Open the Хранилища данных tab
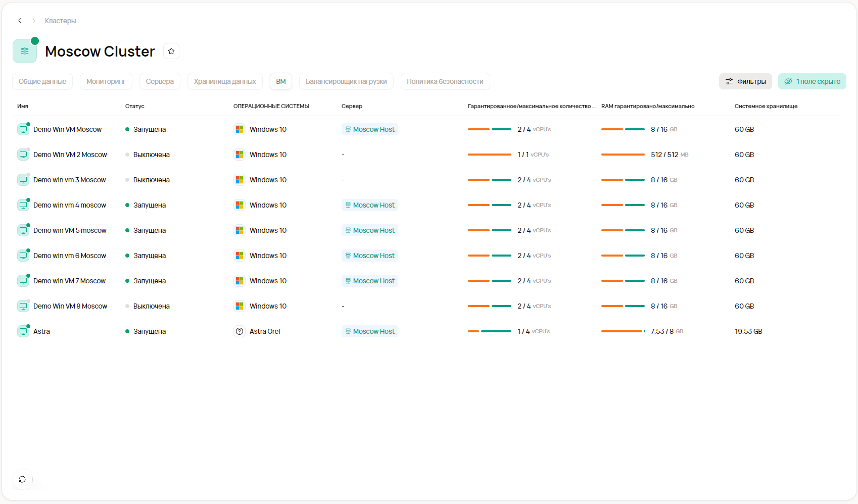 (225, 81)
